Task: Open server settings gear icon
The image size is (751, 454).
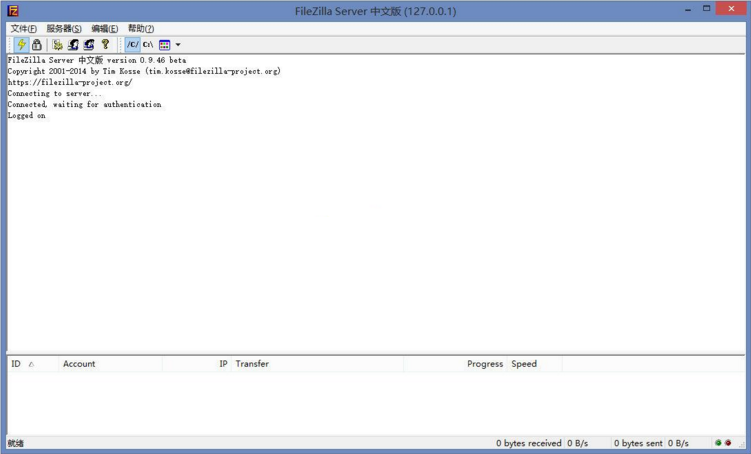Action: click(x=57, y=45)
